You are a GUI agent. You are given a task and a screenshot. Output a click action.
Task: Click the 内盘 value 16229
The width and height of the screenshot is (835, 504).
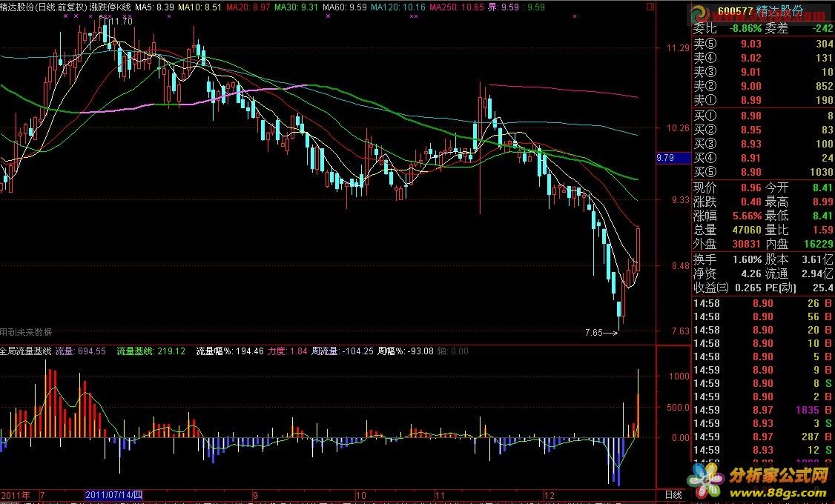[819, 244]
